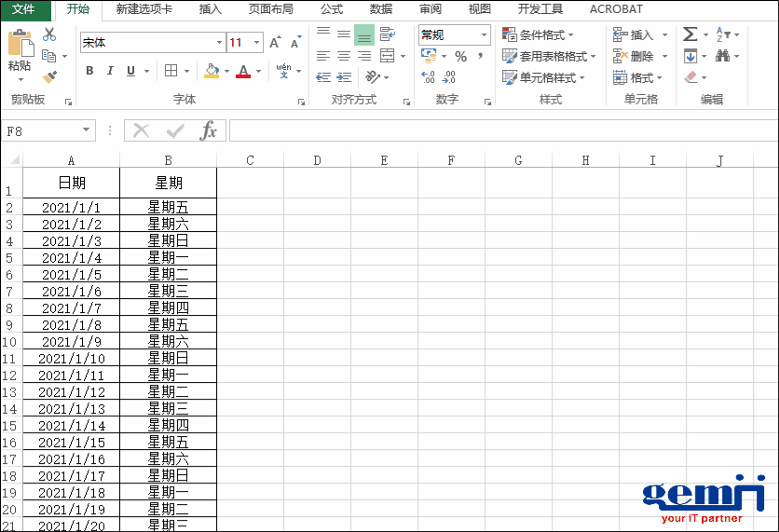Click the Name Box showing F8

pyautogui.click(x=42, y=131)
